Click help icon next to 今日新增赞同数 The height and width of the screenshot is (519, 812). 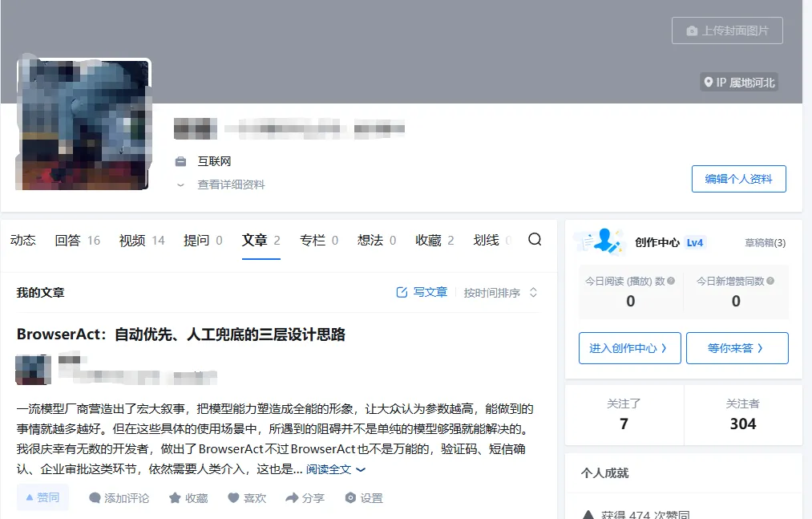click(770, 281)
